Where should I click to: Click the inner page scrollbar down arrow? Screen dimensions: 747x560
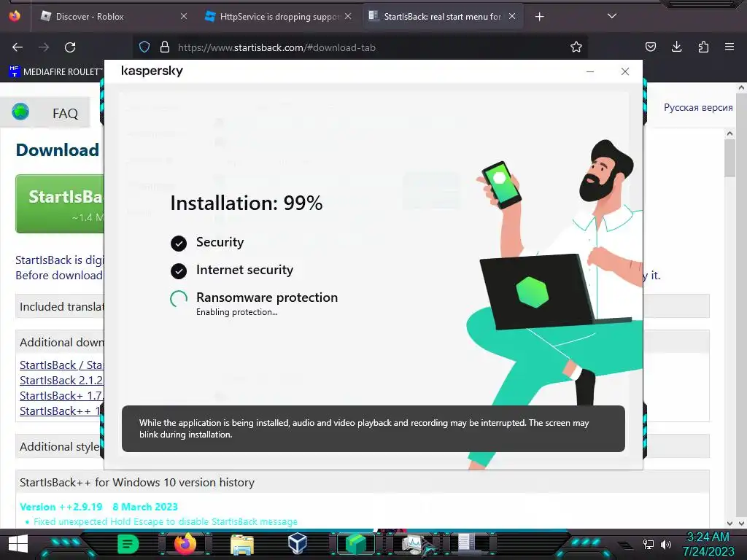tap(729, 524)
